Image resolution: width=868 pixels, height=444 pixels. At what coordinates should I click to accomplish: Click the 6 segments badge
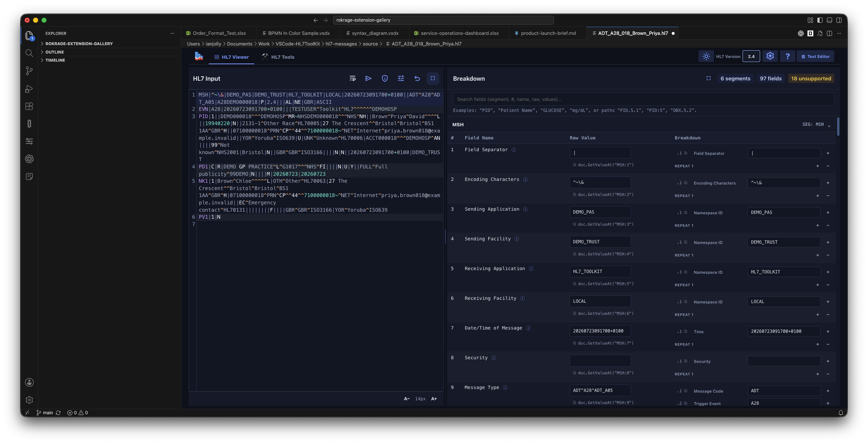[x=735, y=79]
